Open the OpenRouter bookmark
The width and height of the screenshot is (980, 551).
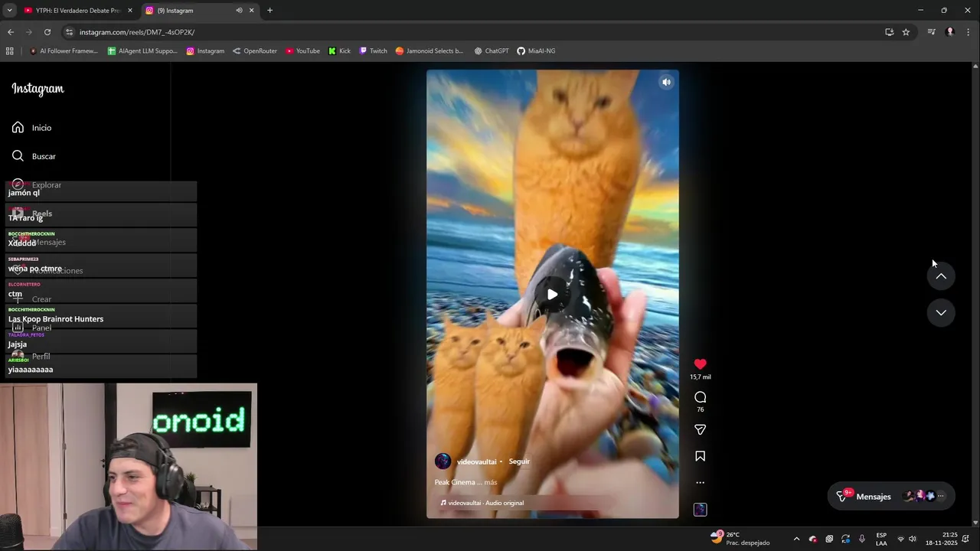255,51
